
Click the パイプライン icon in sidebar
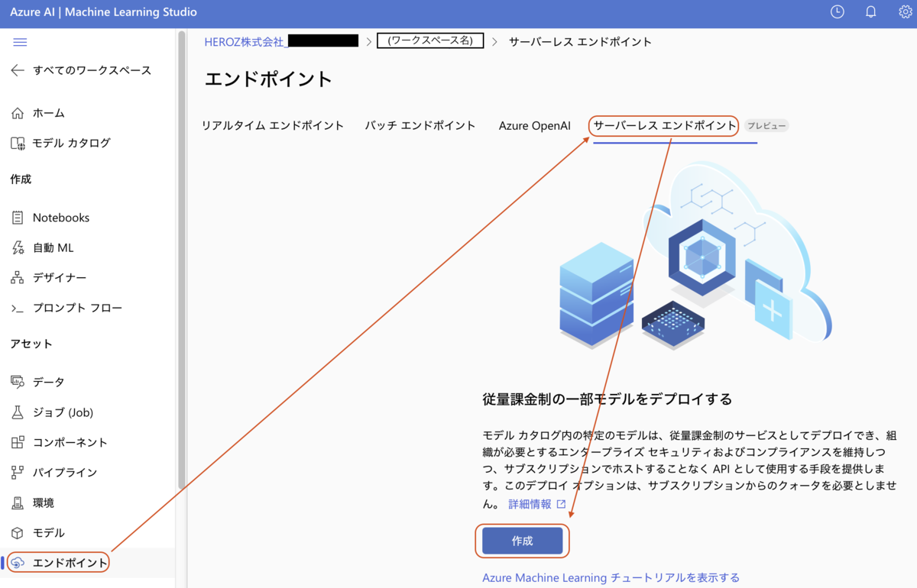tap(18, 473)
